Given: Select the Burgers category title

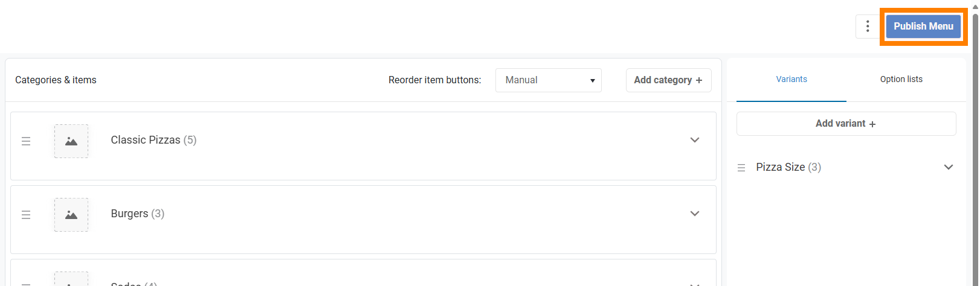Looking at the screenshot, I should pyautogui.click(x=129, y=214).
